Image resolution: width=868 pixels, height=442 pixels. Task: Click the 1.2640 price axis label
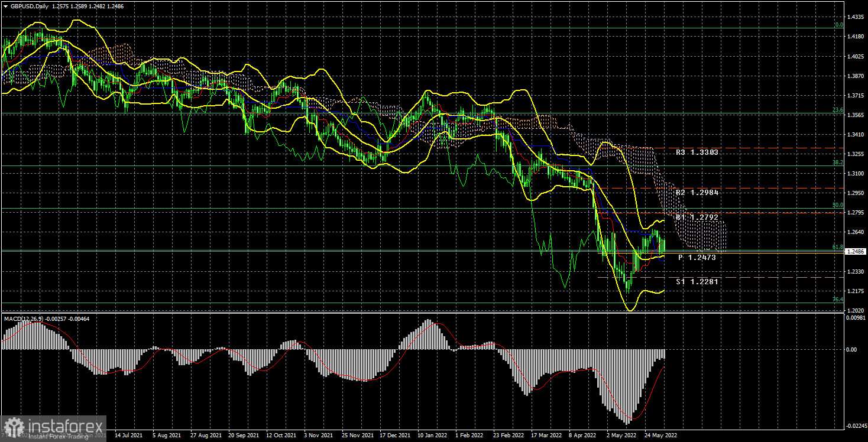click(x=856, y=232)
